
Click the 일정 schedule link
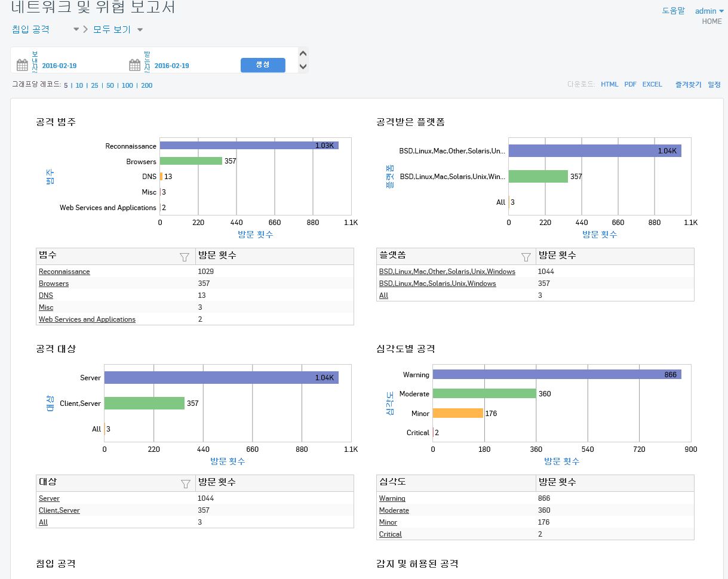[x=714, y=85]
